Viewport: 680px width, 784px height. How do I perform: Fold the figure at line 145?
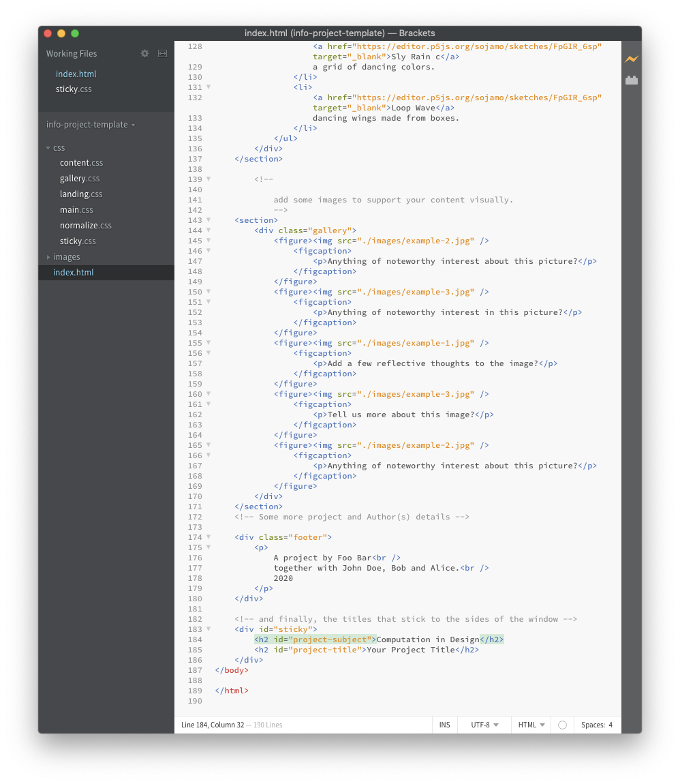[209, 241]
